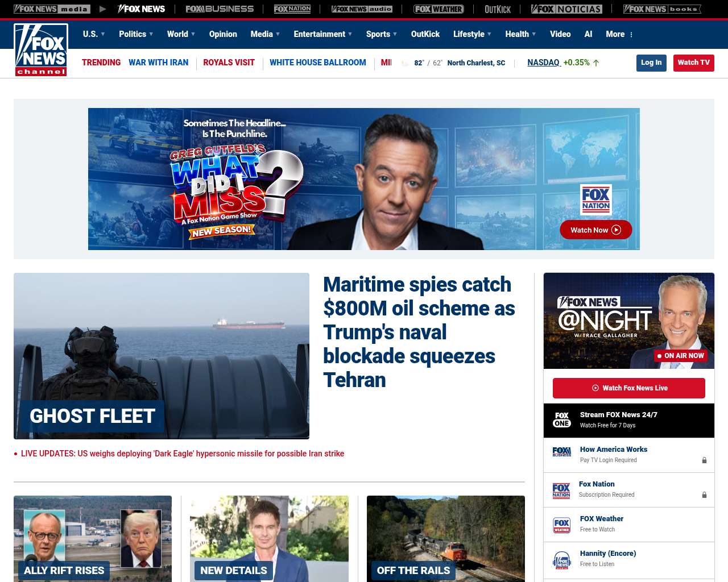Open the More menu options

pyautogui.click(x=619, y=34)
